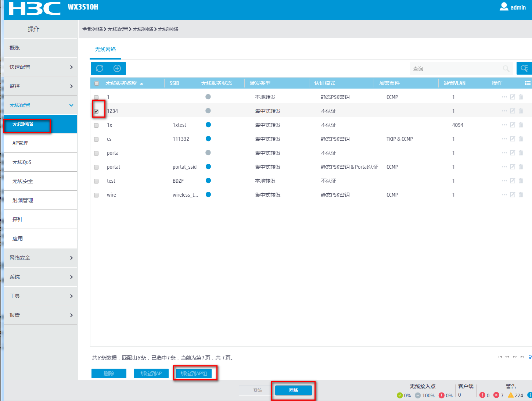The image size is (532, 401).
Task: Add a new wireless service with plus icon
Action: click(x=117, y=68)
